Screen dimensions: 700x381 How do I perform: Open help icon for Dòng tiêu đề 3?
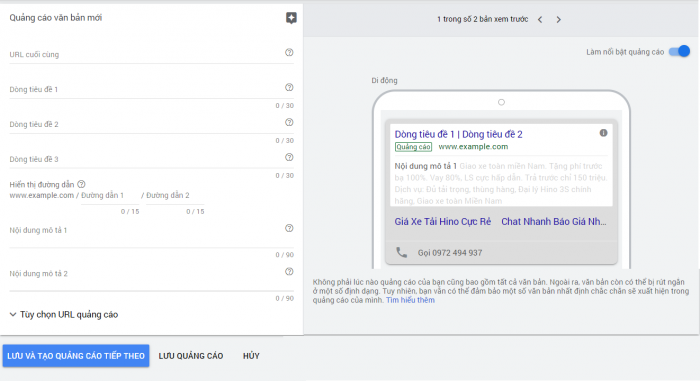pos(289,157)
